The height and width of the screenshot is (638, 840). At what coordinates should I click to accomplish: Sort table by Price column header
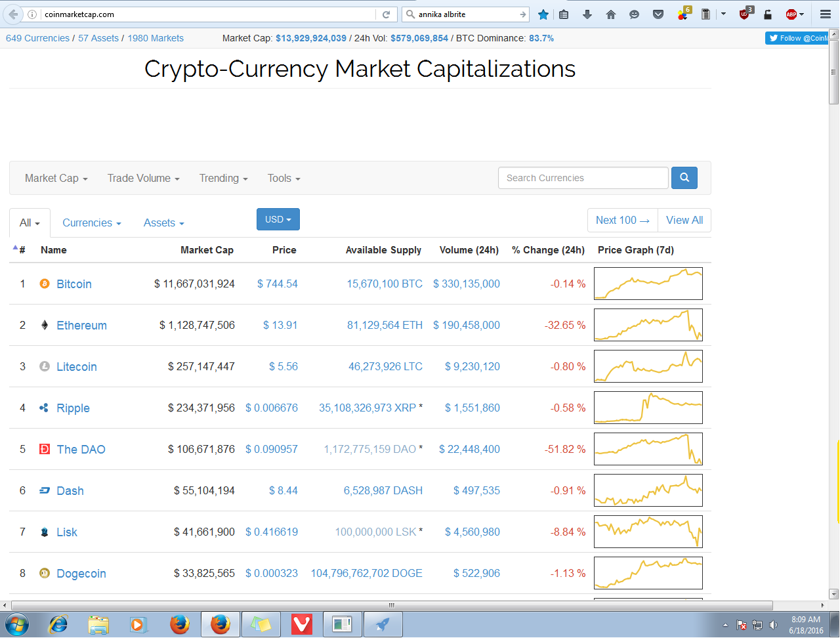pos(284,250)
